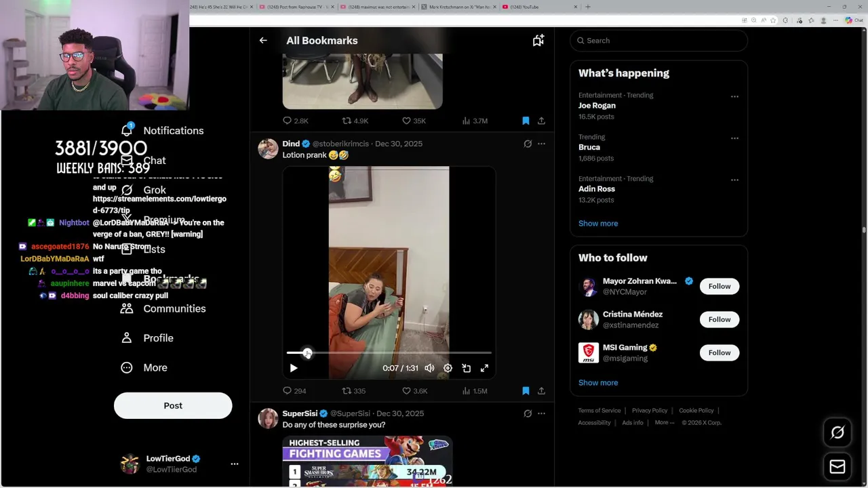Expand the footer More menu

[x=665, y=423]
